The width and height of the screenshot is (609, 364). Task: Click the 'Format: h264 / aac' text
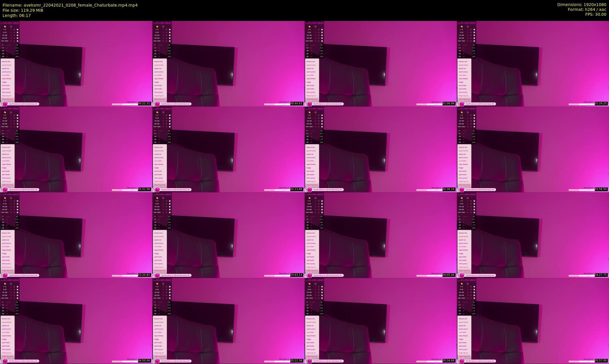coord(587,9)
